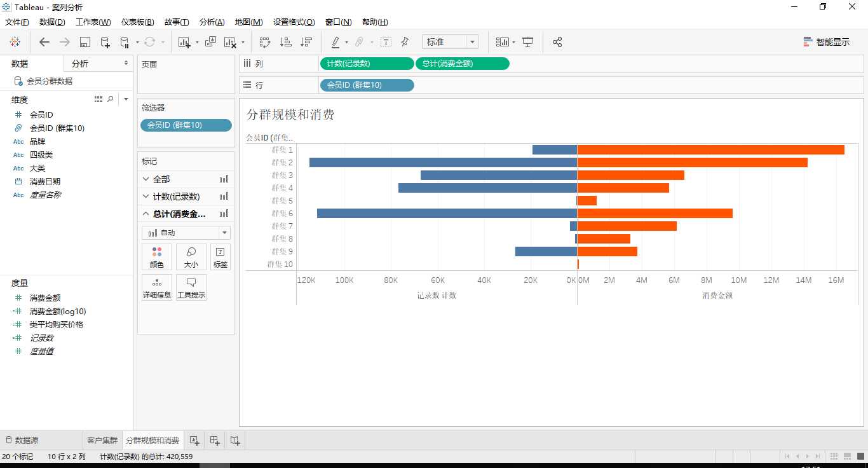
Task: Add a new story tab at bottom
Action: point(235,440)
